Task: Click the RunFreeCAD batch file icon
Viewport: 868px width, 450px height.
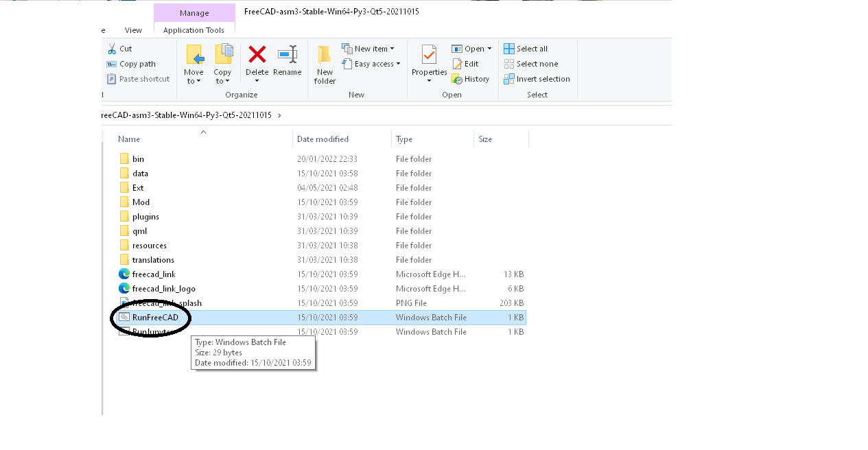Action: (124, 317)
